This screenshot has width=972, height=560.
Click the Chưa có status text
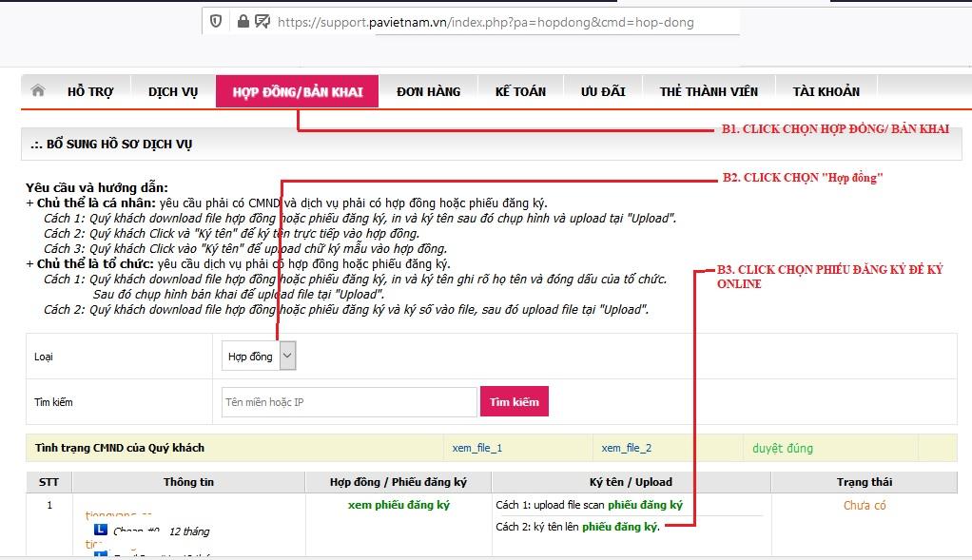pyautogui.click(x=865, y=506)
